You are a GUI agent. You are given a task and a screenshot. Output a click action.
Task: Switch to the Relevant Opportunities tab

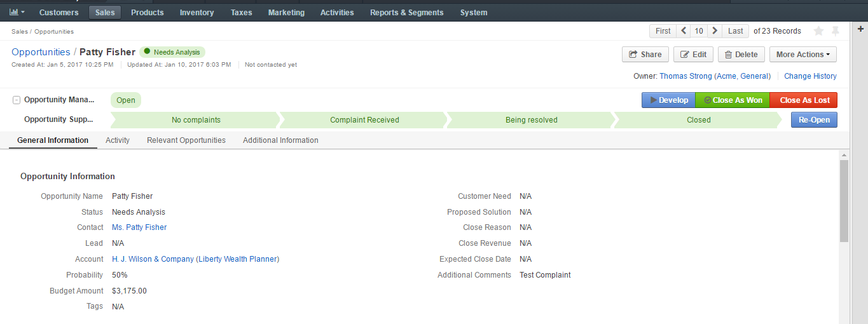186,140
